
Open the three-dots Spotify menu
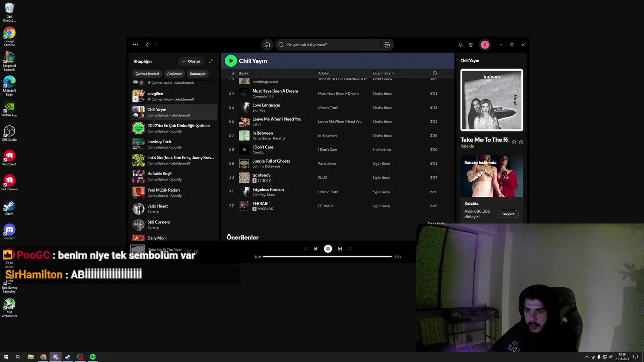click(135, 45)
